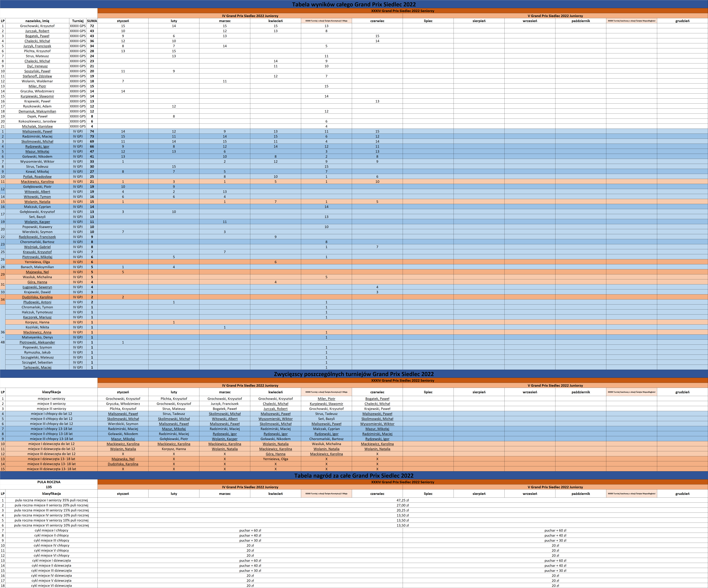Image resolution: width=708 pixels, height=588 pixels.
Task: Select classification row 'miejsce I dziewczęta do lat 12'
Action: [x=51, y=444]
